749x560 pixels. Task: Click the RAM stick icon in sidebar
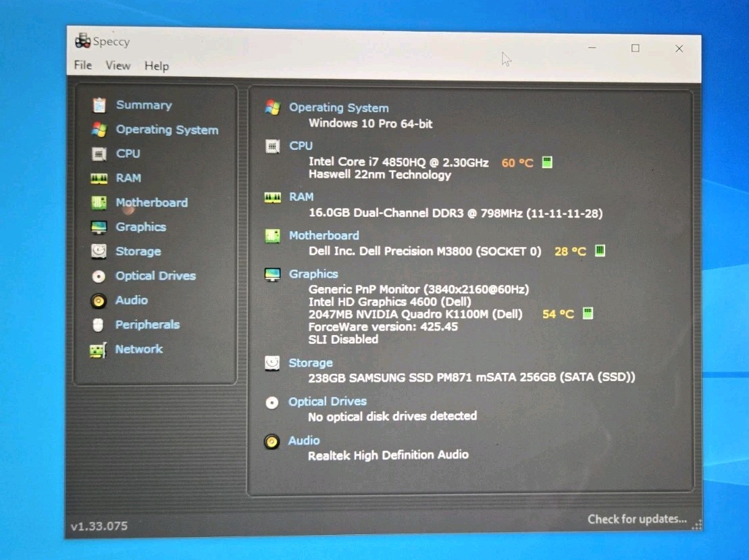(99, 179)
